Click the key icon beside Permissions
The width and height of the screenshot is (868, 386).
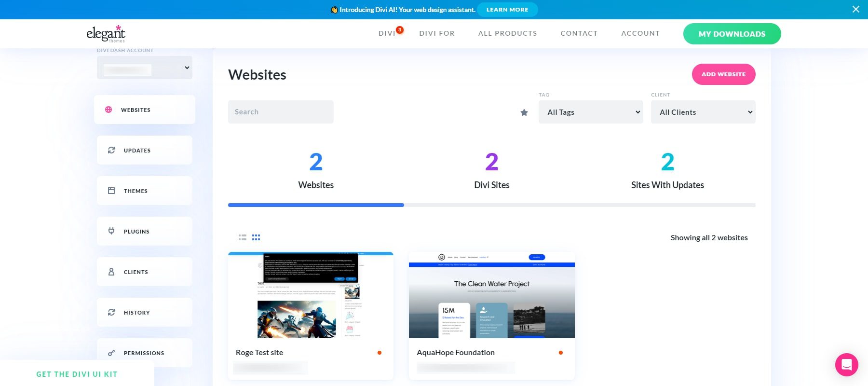point(111,353)
